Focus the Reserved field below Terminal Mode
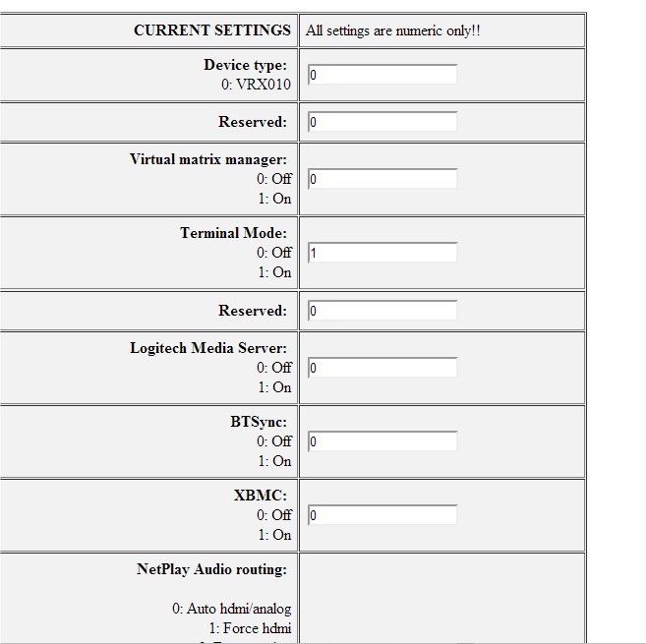The image size is (646, 644). point(382,311)
